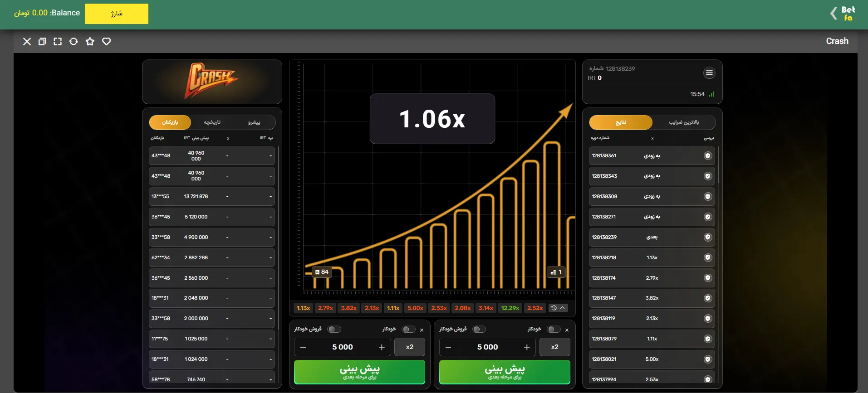Switch to the leaders tab پیشرو
Viewport: 868px width, 393px height.
point(254,122)
